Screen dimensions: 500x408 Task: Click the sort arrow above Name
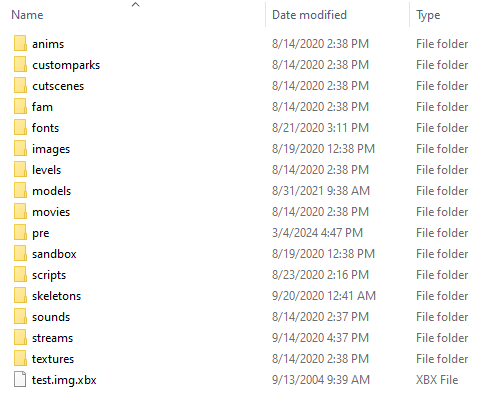(x=135, y=5)
